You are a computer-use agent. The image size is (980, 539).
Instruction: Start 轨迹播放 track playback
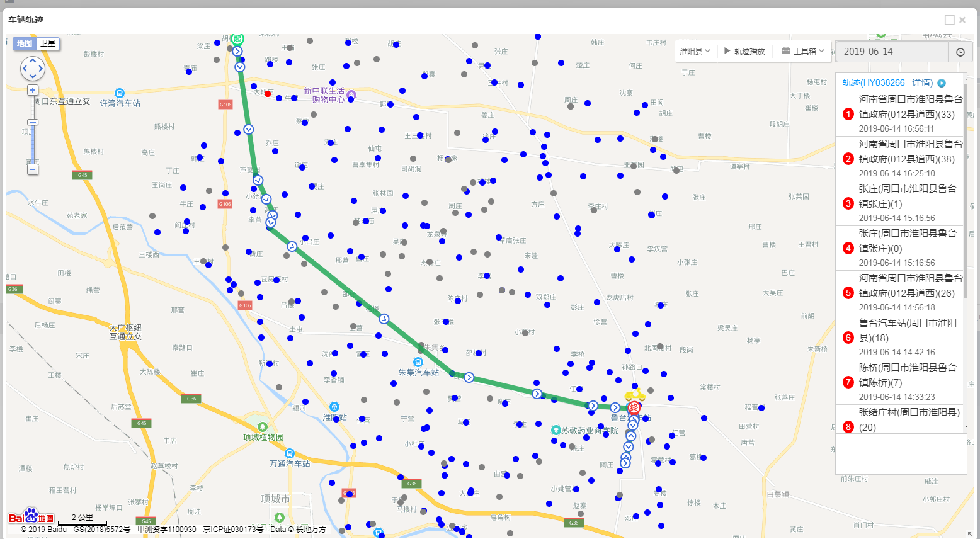pyautogui.click(x=744, y=52)
